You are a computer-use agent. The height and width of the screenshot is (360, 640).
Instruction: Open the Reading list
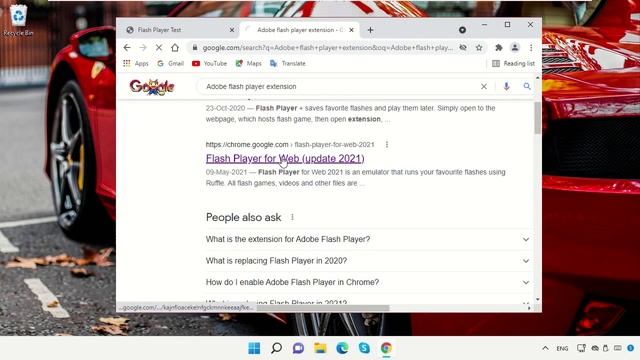click(x=513, y=63)
